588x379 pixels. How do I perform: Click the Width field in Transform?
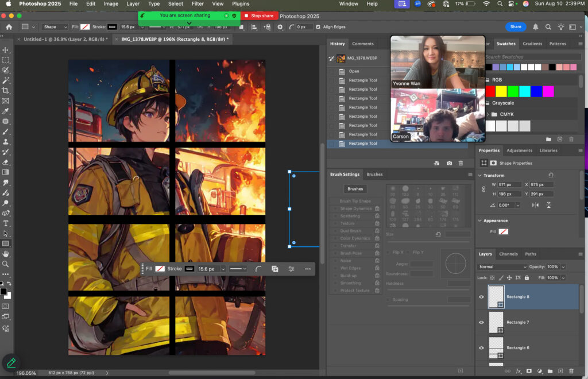click(x=509, y=185)
